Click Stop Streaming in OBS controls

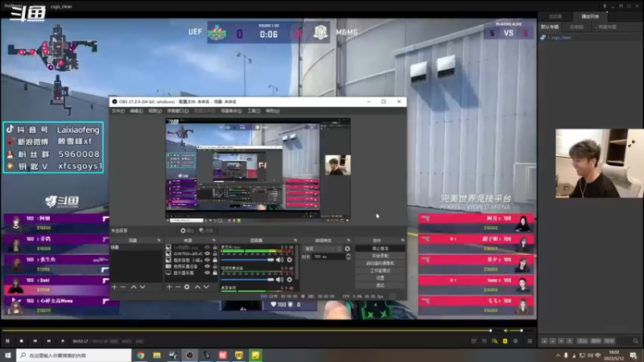(380, 249)
